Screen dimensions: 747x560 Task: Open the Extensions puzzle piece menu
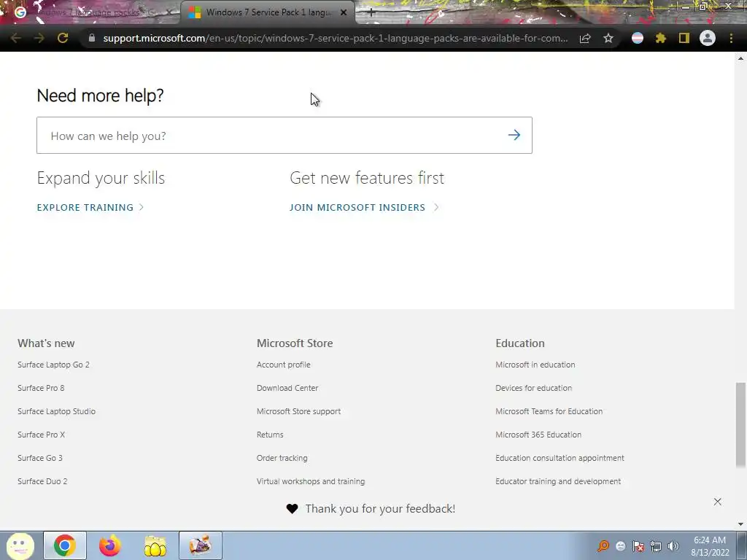[x=661, y=38]
